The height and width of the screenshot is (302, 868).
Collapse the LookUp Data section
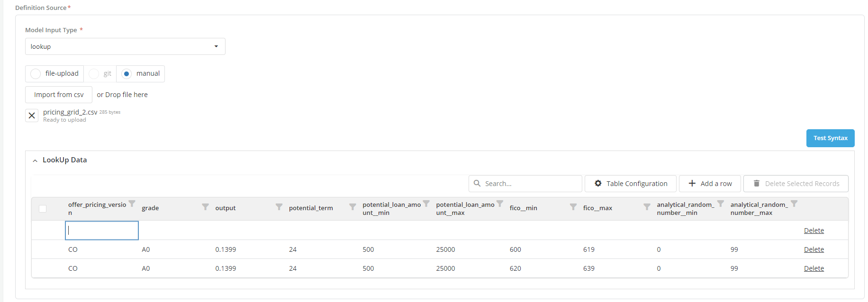35,161
